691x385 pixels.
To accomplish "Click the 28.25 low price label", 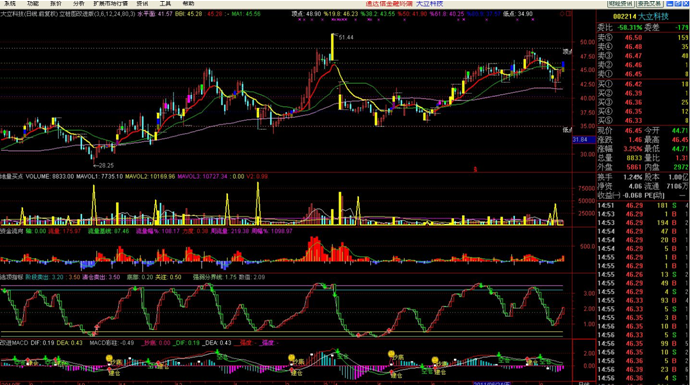I will (106, 166).
